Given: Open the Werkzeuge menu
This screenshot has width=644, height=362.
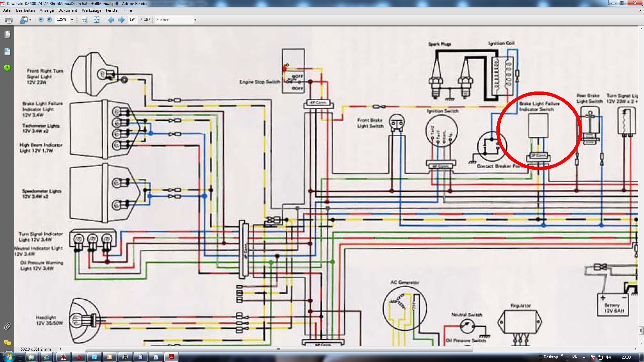Looking at the screenshot, I should tap(91, 10).
